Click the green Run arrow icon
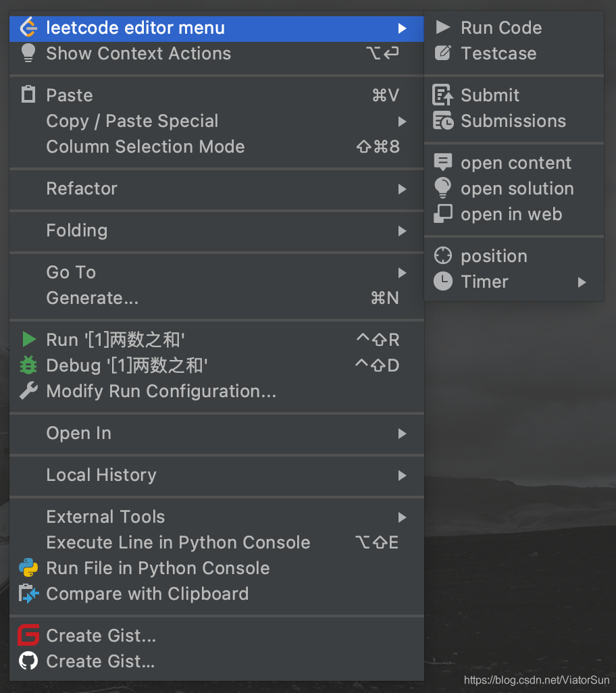The image size is (616, 693). [30, 340]
